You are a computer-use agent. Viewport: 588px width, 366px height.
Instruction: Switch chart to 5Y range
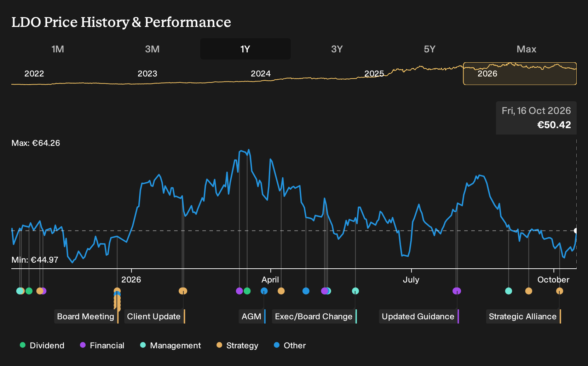tap(430, 49)
